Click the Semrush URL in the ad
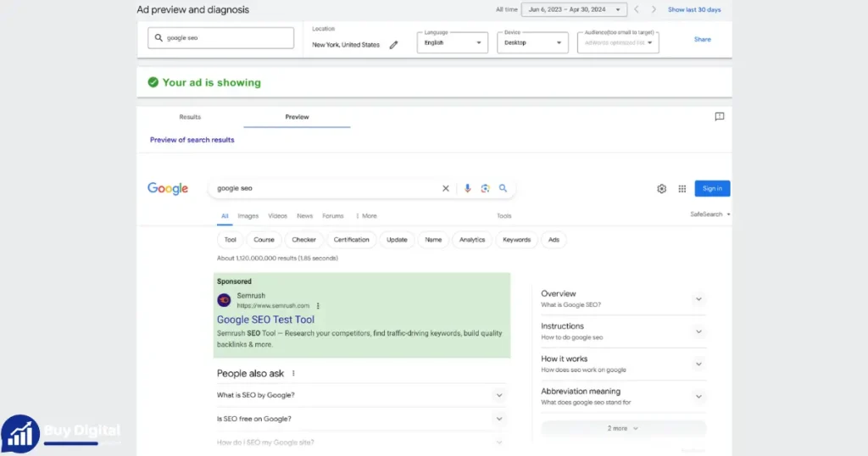 [273, 305]
